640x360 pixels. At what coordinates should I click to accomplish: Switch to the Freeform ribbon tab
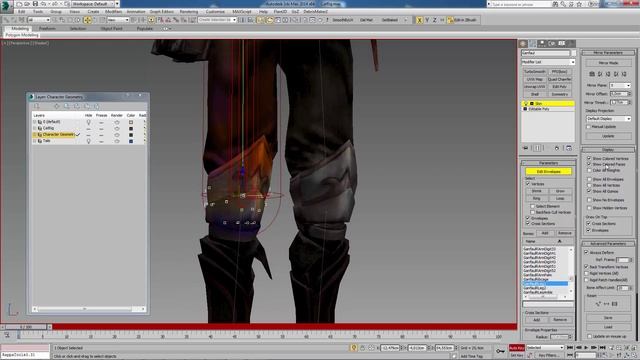coord(47,29)
